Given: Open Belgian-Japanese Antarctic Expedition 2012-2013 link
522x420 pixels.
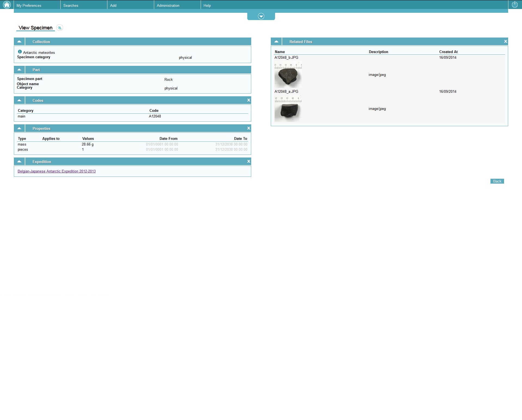Looking at the screenshot, I should point(57,171).
